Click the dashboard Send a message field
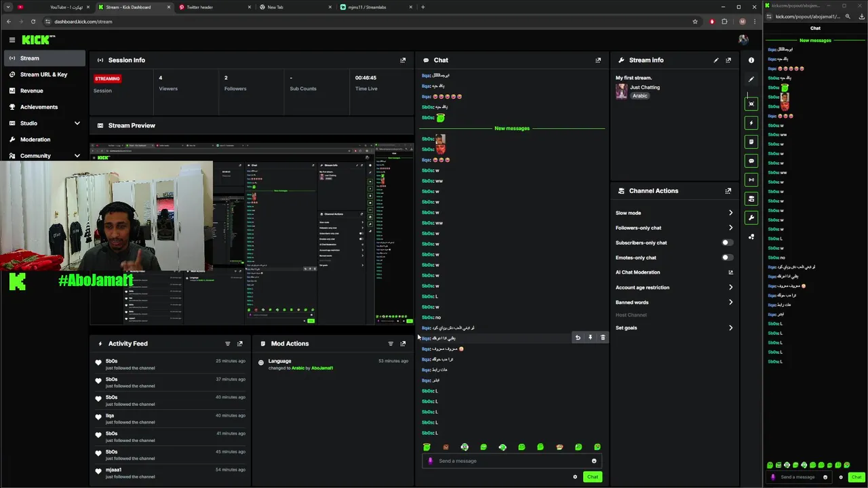This screenshot has width=868, height=488. tap(511, 461)
